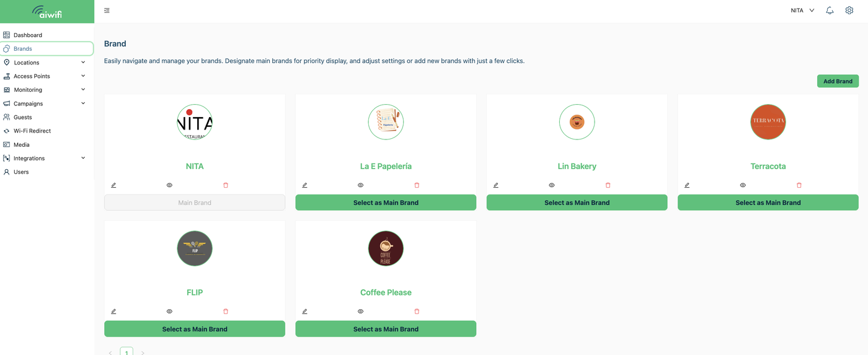Click the trash icon for Lin Bakery
Screen dimensions: 868x355
click(608, 185)
